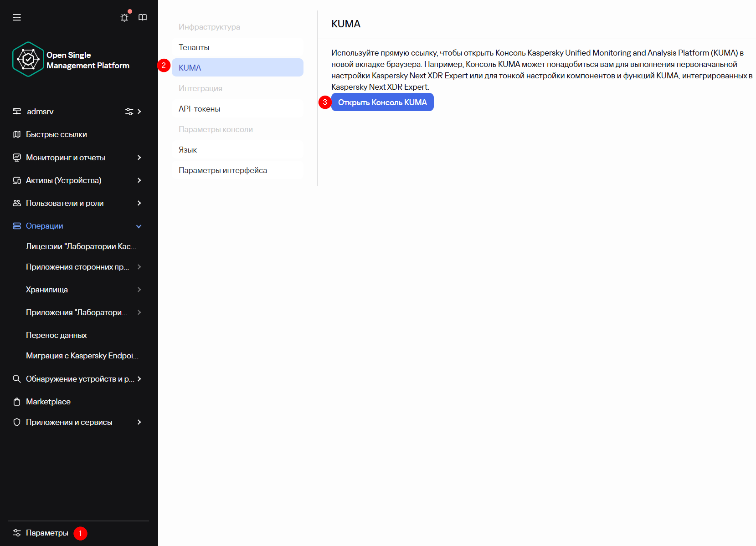This screenshot has width=756, height=546.
Task: Click the quick links map icon
Action: point(17,134)
